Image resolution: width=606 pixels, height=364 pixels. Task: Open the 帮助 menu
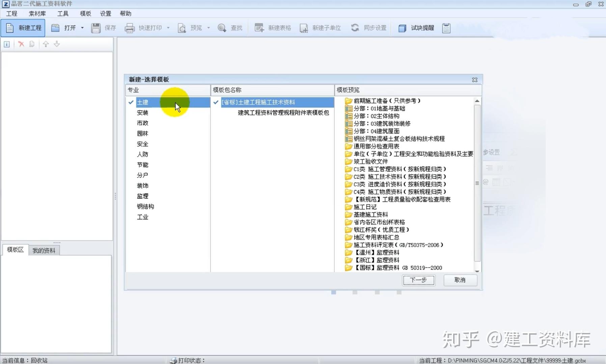point(126,13)
